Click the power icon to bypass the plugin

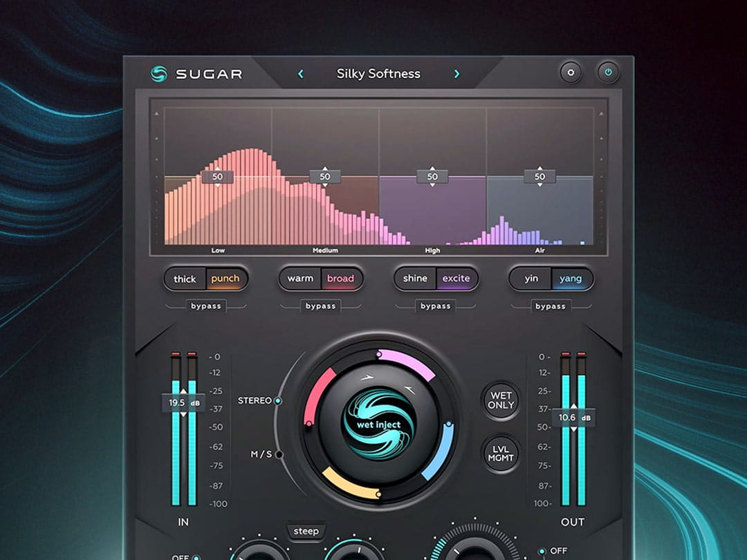608,71
